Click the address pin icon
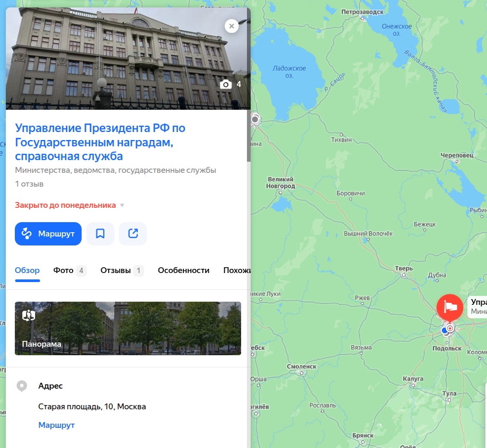 tap(22, 386)
